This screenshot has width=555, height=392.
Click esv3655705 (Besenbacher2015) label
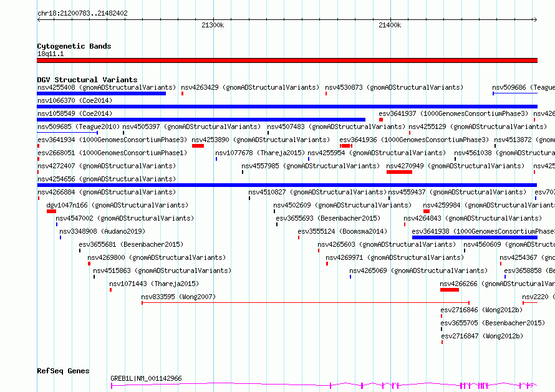(493, 323)
